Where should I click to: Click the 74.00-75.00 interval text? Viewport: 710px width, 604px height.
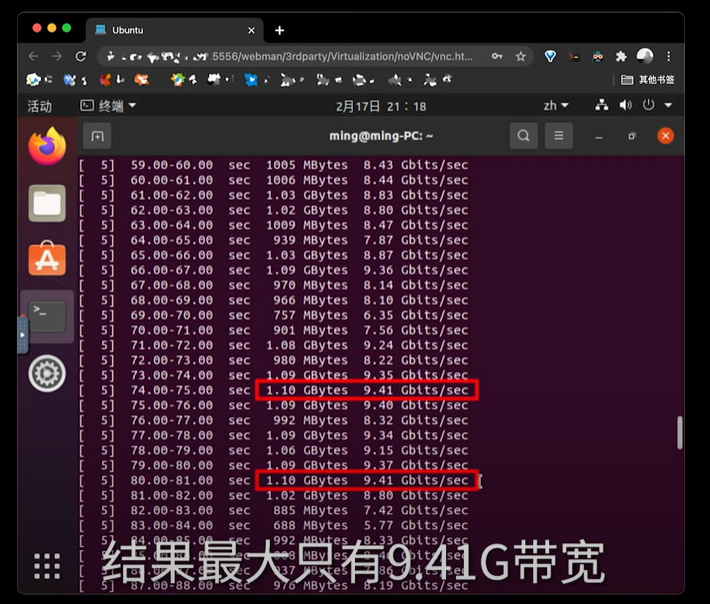tap(172, 390)
